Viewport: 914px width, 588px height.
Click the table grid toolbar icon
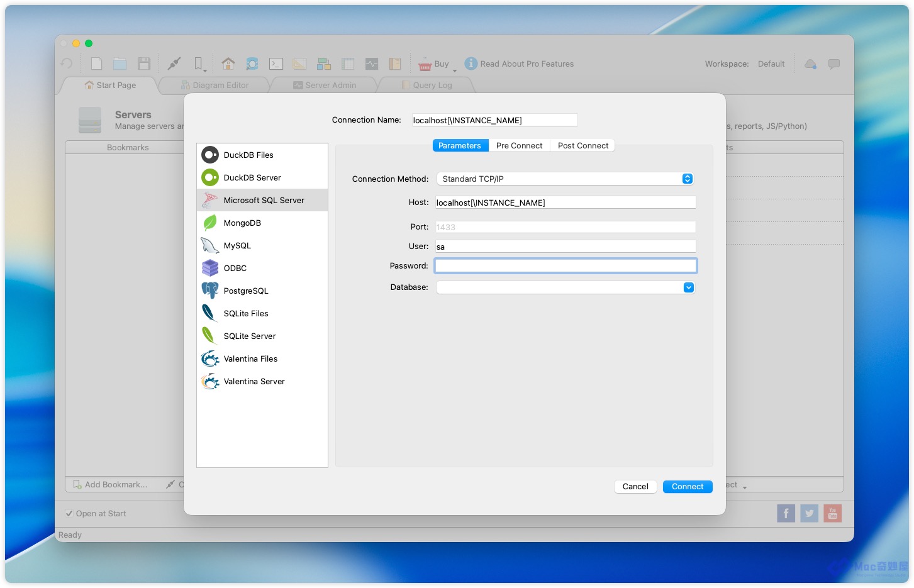pos(348,64)
